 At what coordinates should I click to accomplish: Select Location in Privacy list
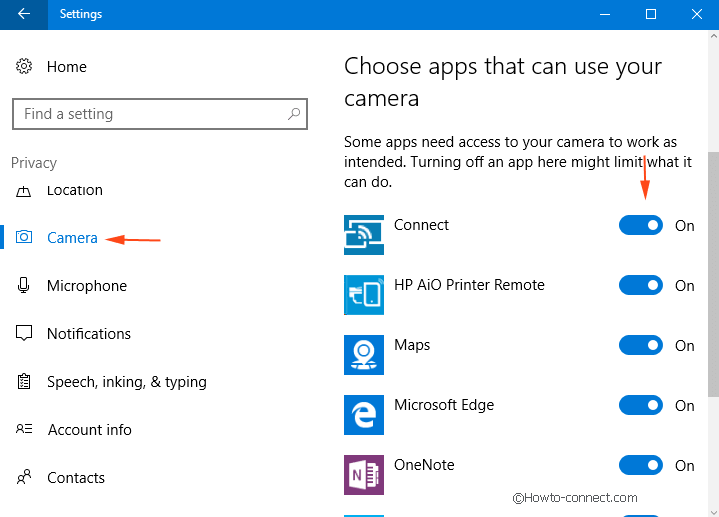[74, 190]
